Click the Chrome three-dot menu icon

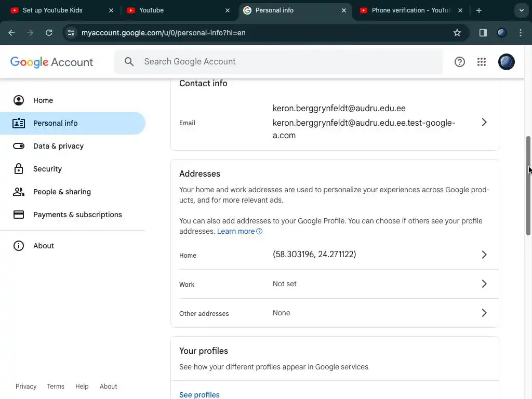[521, 33]
